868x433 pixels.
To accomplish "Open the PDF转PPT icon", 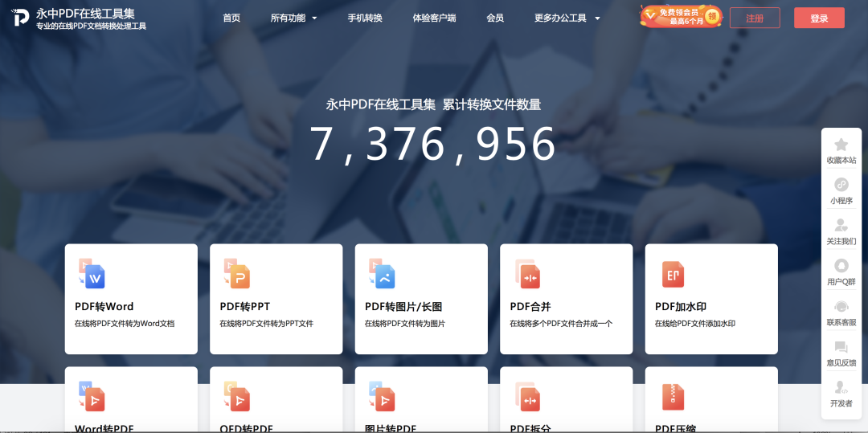I will 236,273.
